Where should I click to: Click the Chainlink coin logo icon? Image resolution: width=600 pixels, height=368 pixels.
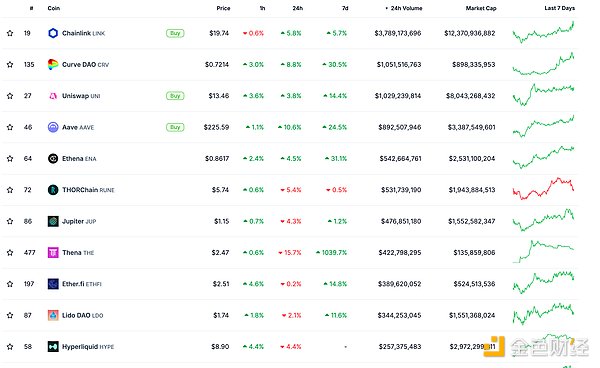point(53,33)
